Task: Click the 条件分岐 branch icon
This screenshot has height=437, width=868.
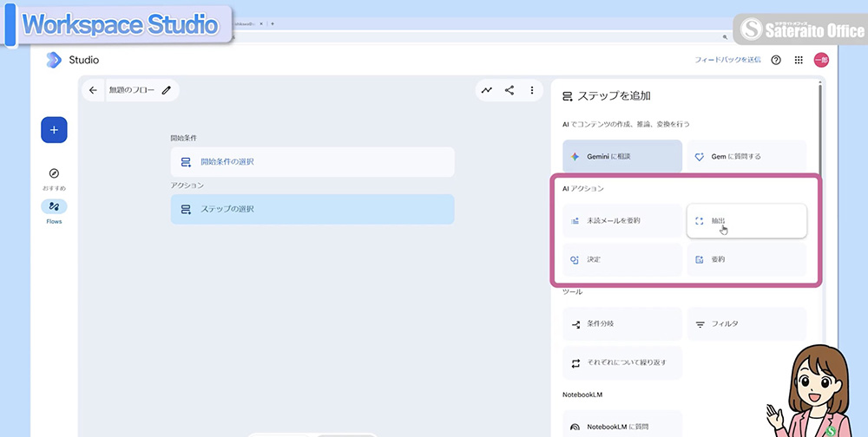Action: pyautogui.click(x=575, y=324)
